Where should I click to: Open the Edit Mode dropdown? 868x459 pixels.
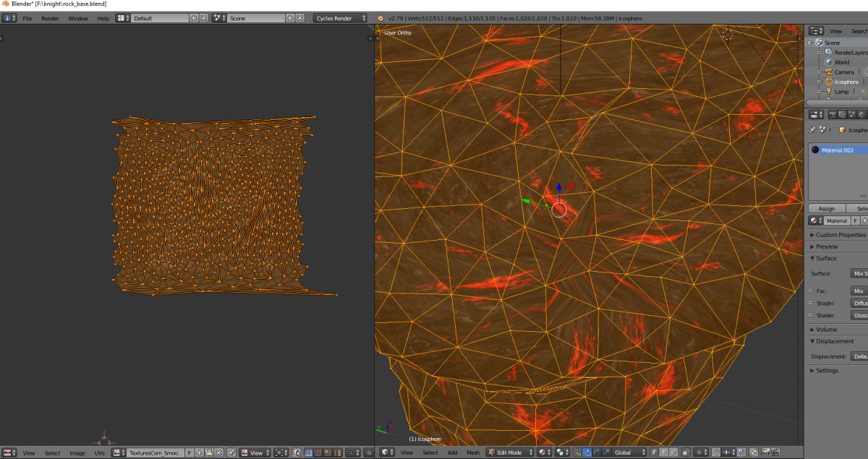510,452
